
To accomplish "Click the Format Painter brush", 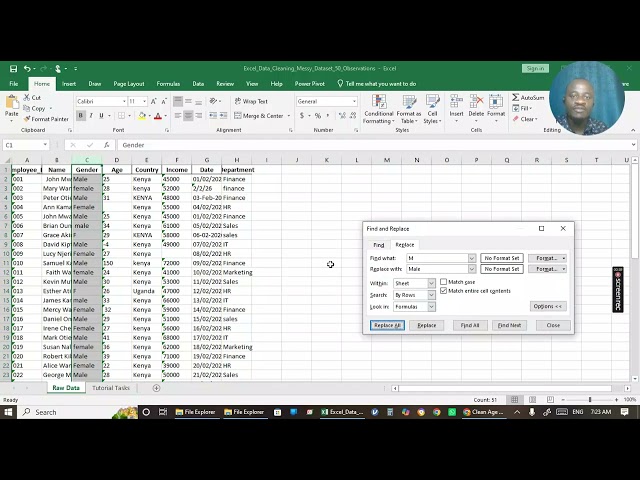I will [x=46, y=119].
